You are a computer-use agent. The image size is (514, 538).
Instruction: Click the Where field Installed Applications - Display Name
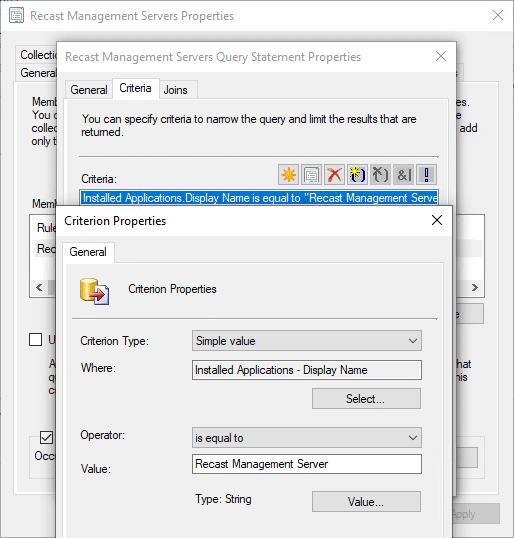tap(307, 370)
